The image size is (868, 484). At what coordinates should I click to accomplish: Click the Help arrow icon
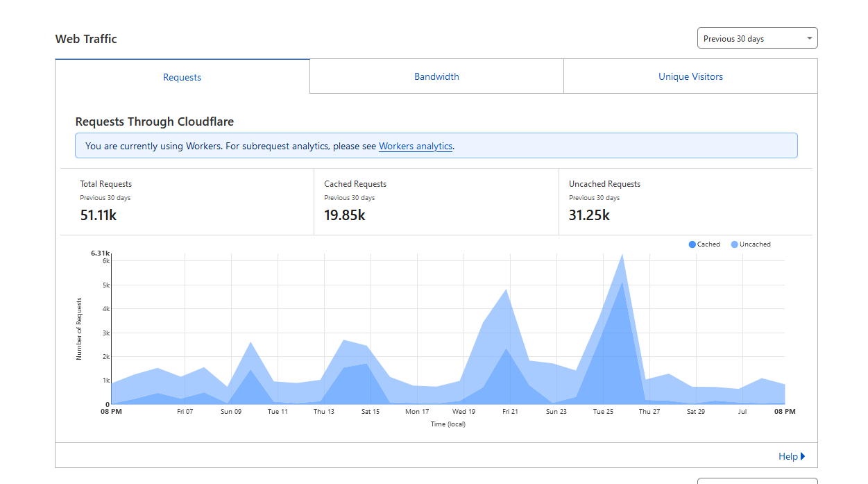[x=803, y=456]
